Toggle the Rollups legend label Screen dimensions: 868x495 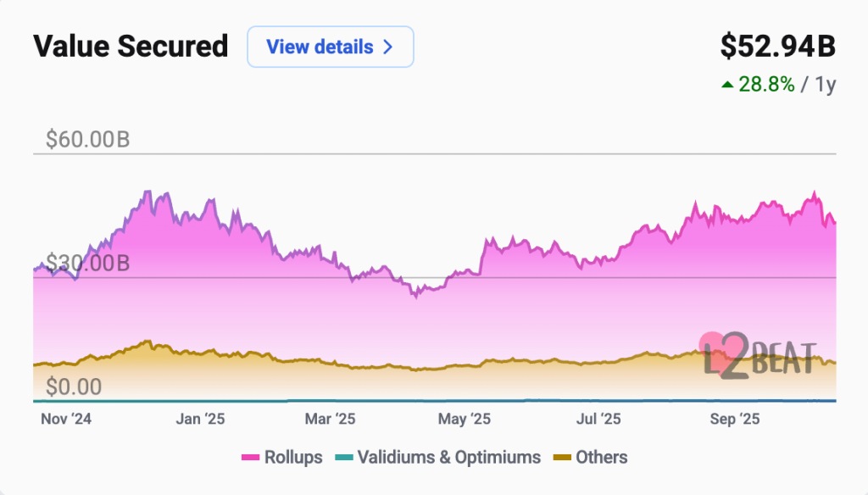point(293,458)
